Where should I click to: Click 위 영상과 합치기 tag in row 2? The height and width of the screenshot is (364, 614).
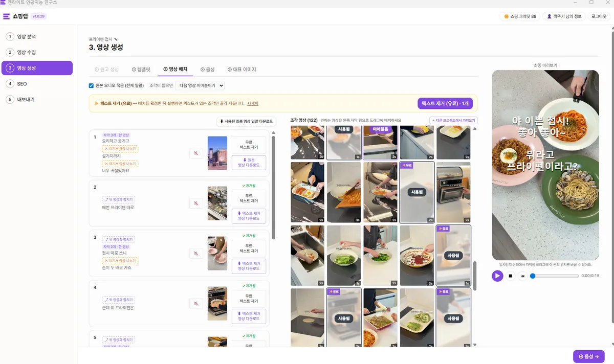pos(119,200)
